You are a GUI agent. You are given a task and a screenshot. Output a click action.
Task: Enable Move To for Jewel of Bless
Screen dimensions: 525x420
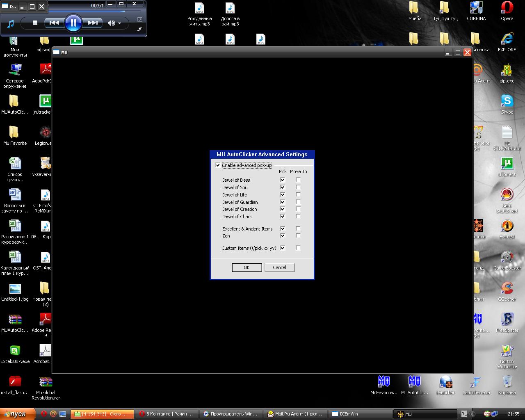298,180
